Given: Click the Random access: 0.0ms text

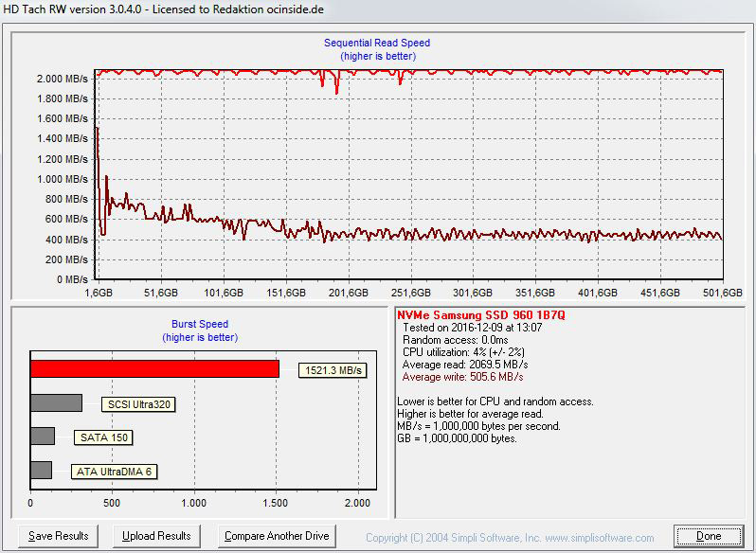Looking at the screenshot, I should (x=455, y=340).
